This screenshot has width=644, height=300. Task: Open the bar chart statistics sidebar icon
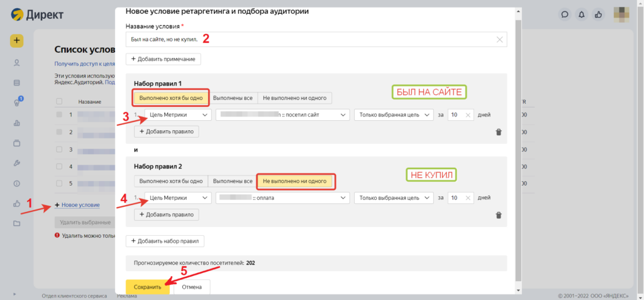click(16, 123)
